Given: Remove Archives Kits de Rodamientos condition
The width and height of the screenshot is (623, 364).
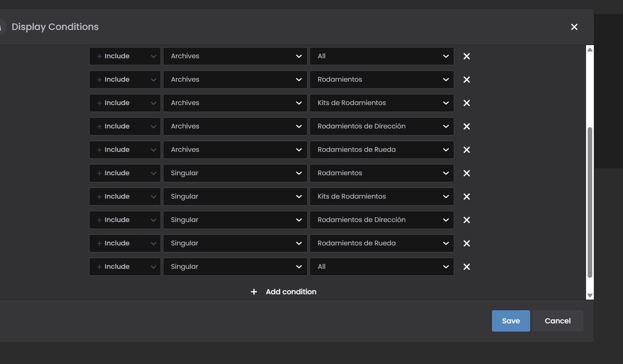Looking at the screenshot, I should tap(467, 103).
